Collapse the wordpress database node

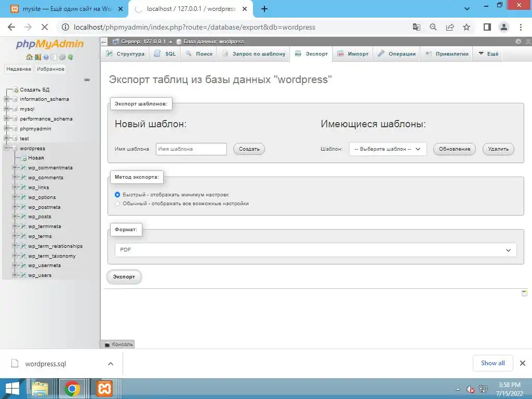click(x=6, y=148)
